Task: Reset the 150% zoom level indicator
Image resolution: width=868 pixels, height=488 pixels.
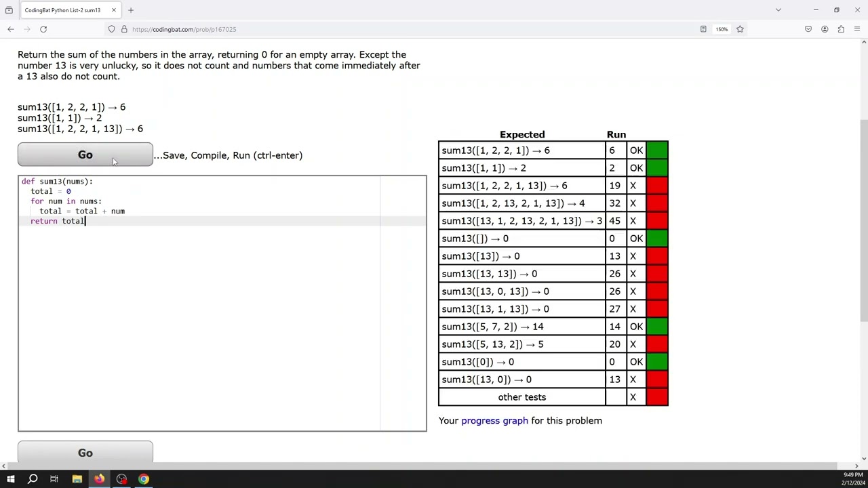Action: click(722, 29)
